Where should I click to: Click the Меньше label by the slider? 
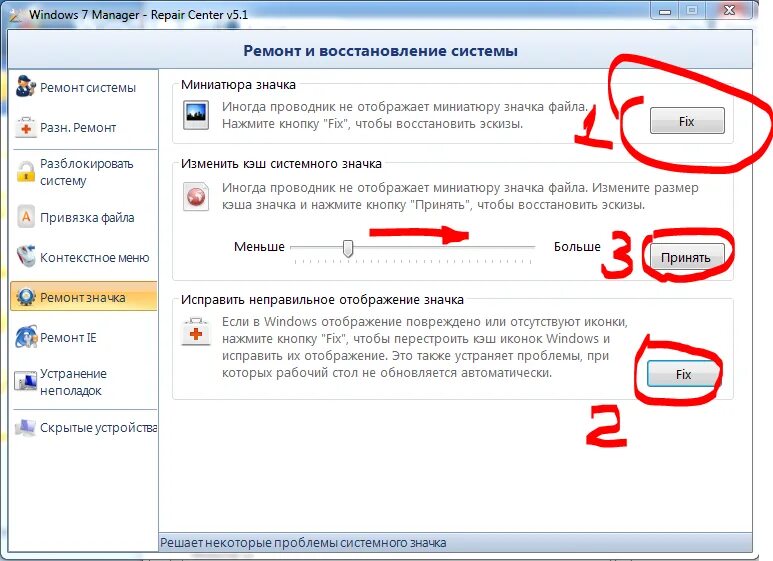[259, 246]
